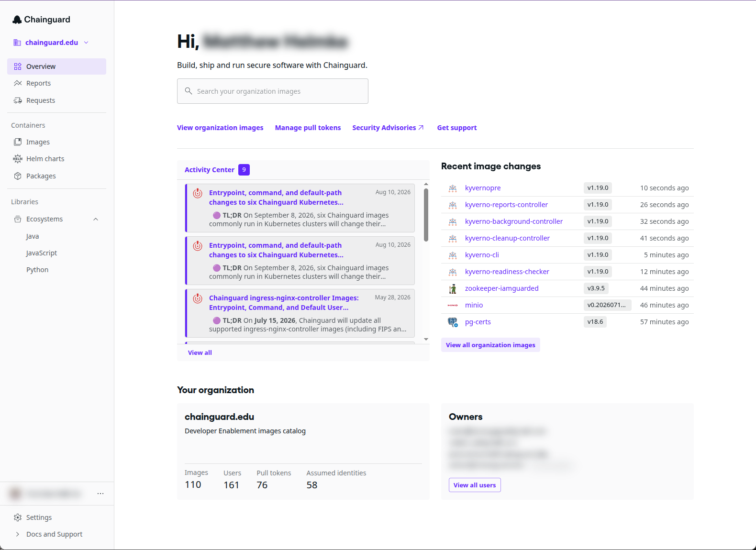756x550 pixels.
Task: Click View all in Activity Center
Action: point(200,352)
